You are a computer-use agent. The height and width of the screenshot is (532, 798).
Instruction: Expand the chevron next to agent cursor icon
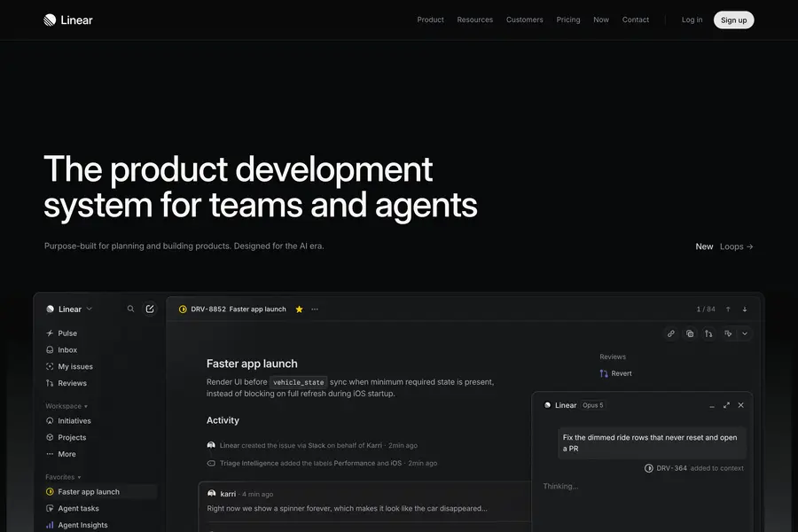coord(745,333)
